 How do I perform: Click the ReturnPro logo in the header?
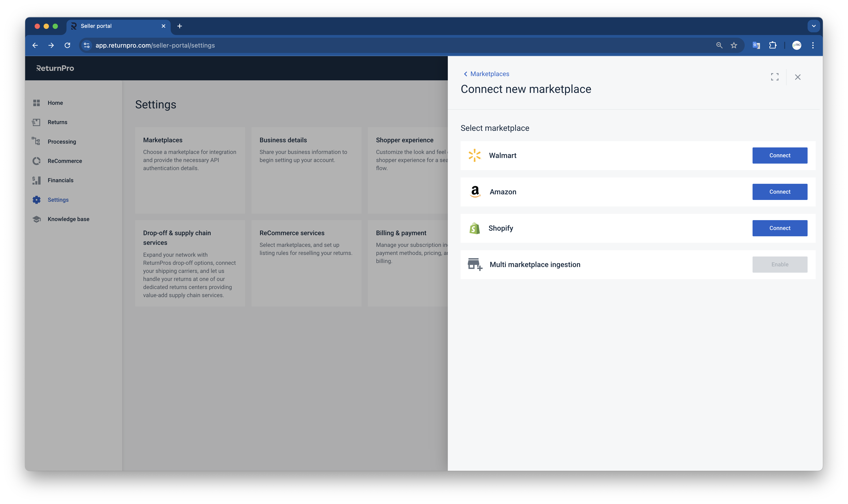(x=55, y=68)
